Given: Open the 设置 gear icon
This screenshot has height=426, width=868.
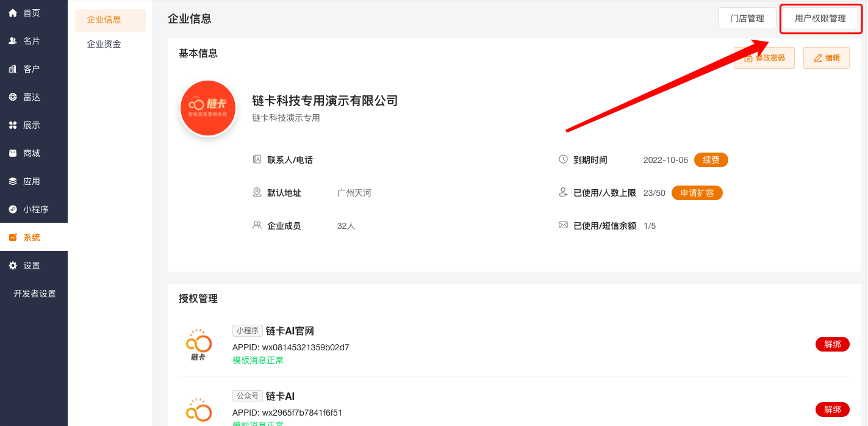Looking at the screenshot, I should click(13, 265).
